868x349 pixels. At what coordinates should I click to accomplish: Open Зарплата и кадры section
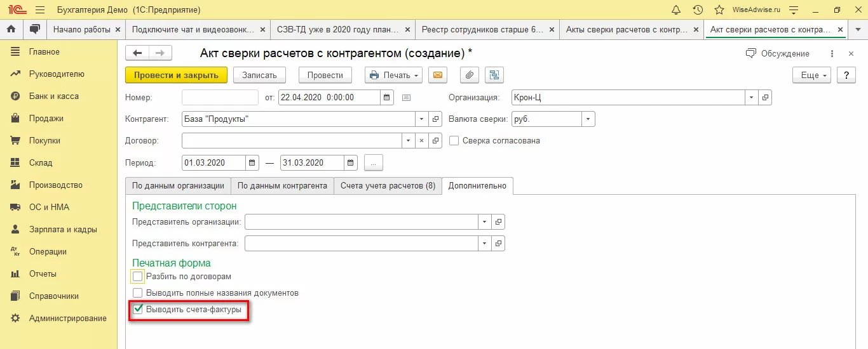63,229
